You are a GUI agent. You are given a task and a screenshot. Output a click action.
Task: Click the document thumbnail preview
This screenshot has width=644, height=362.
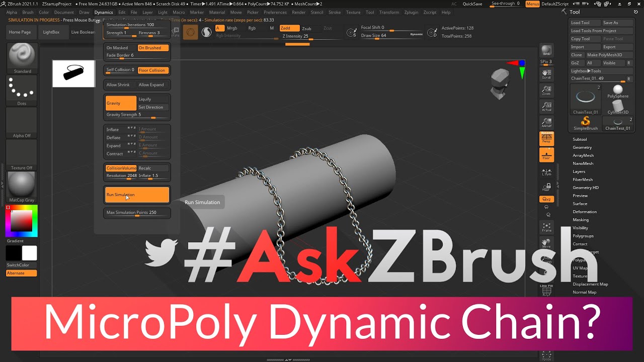tap(73, 73)
